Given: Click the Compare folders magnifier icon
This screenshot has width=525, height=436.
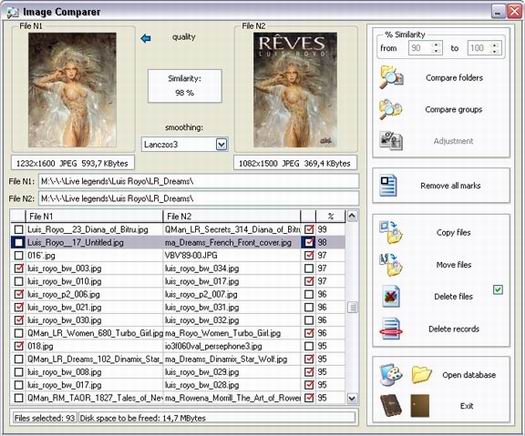Looking at the screenshot, I should pos(391,77).
